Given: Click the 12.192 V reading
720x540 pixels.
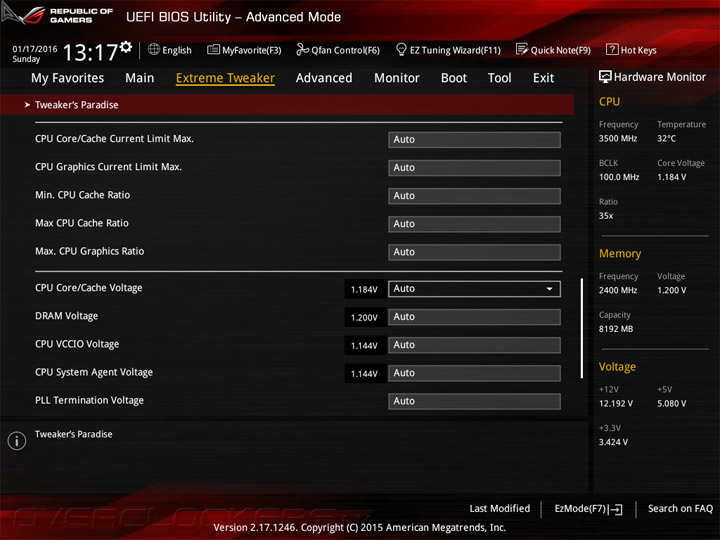Looking at the screenshot, I should click(x=616, y=404).
